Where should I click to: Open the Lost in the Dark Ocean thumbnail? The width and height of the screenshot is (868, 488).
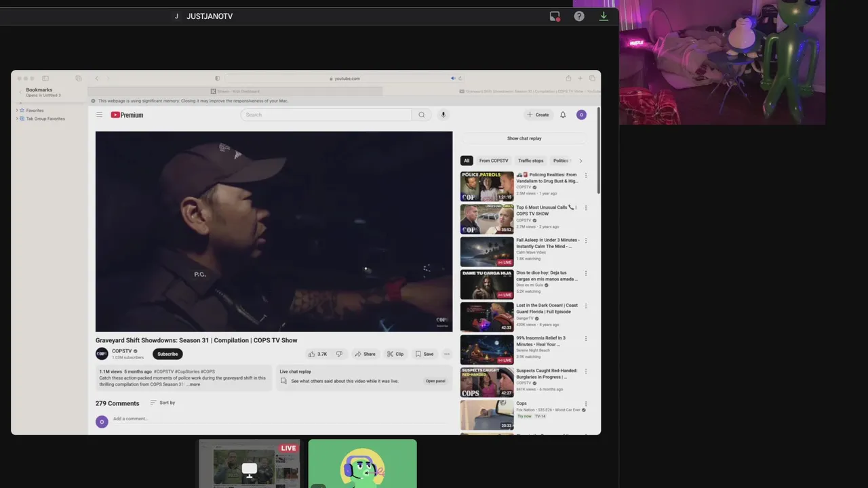pos(487,317)
